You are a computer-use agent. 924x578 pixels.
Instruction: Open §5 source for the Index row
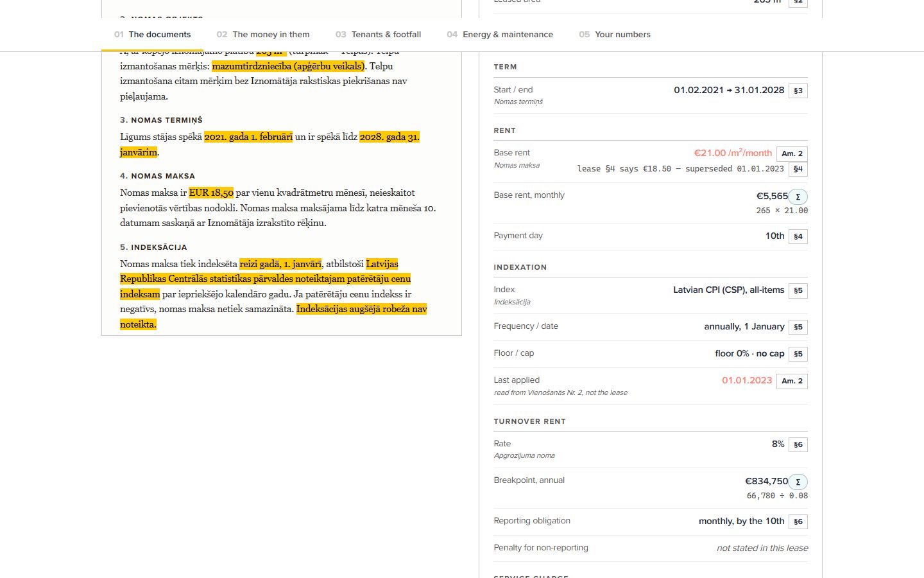pos(798,290)
